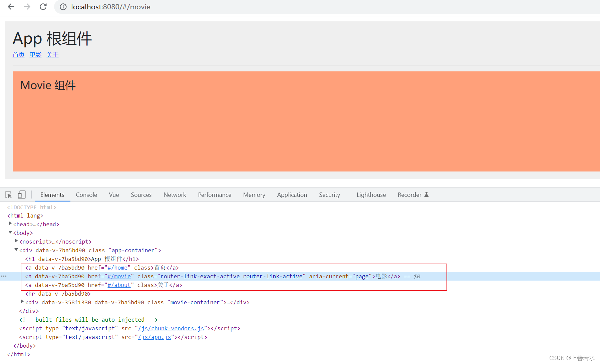This screenshot has height=364, width=600.
Task: Open the three-dots menu beside selected row
Action: click(4, 276)
